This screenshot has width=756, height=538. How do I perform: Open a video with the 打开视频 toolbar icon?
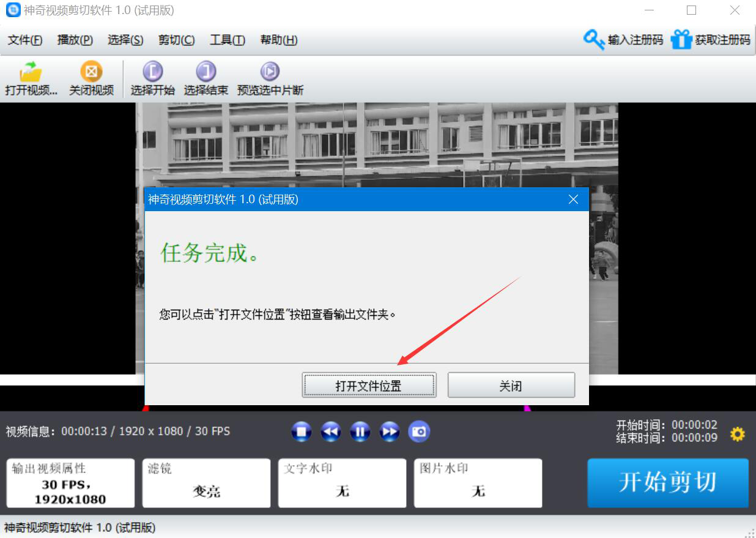pos(31,78)
